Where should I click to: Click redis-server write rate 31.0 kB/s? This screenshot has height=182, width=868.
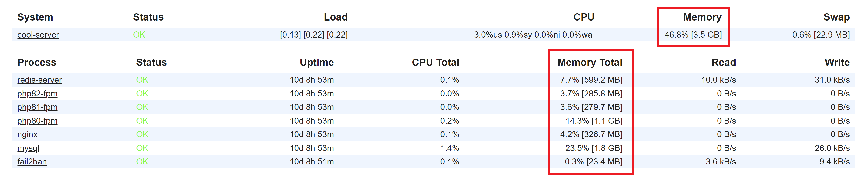[x=832, y=80]
